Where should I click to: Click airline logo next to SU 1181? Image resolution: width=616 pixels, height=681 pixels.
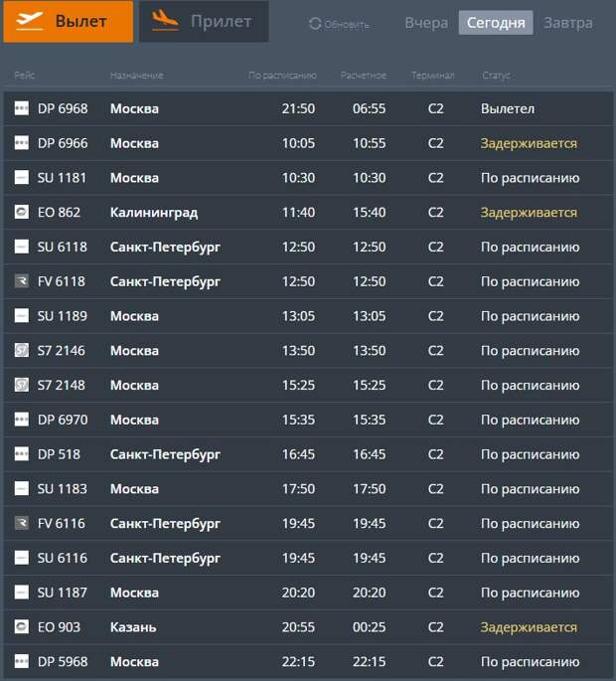pyautogui.click(x=22, y=178)
